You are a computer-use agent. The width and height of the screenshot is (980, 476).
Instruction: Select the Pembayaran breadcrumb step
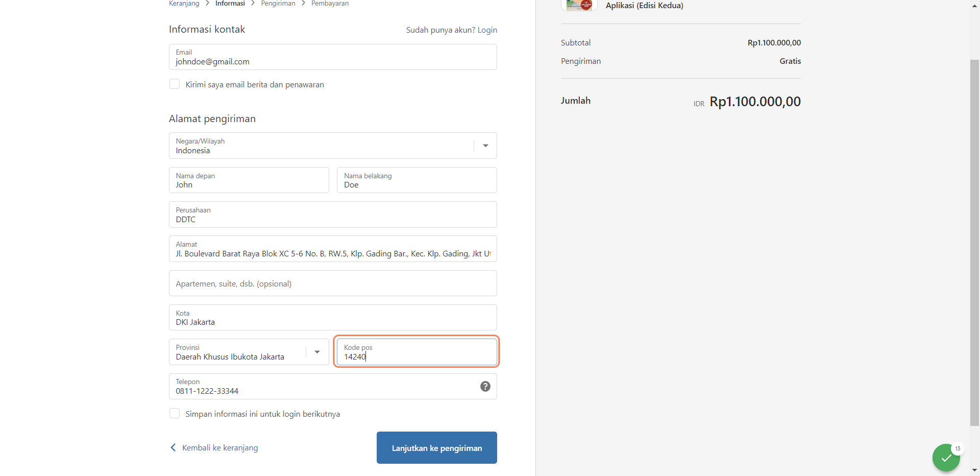tap(330, 4)
